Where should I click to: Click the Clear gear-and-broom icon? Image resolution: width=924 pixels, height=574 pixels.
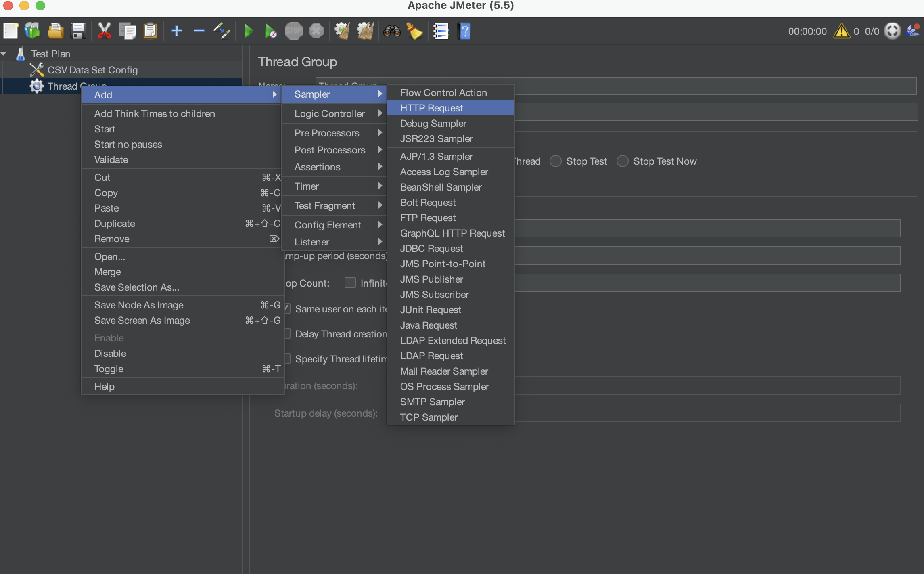(x=342, y=31)
